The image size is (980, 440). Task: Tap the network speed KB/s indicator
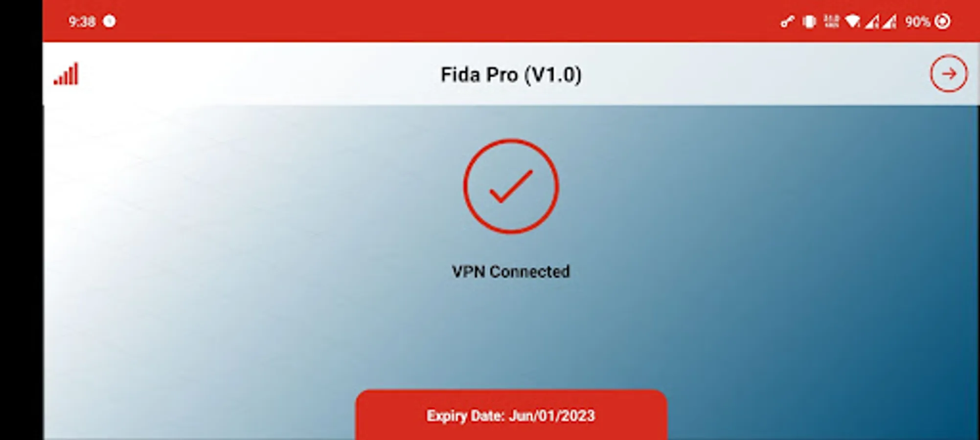coord(831,22)
